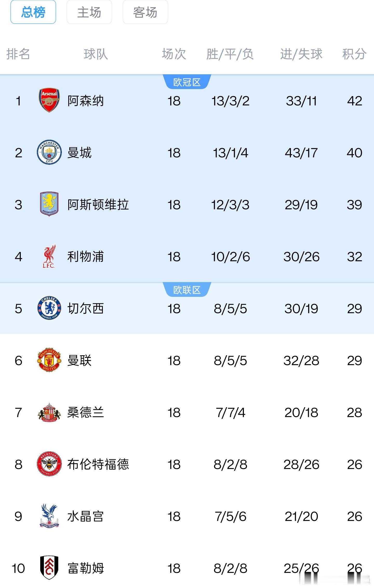Open the 阿森纳 team name link
Viewport: 374px width, 588px height.
[x=85, y=101]
